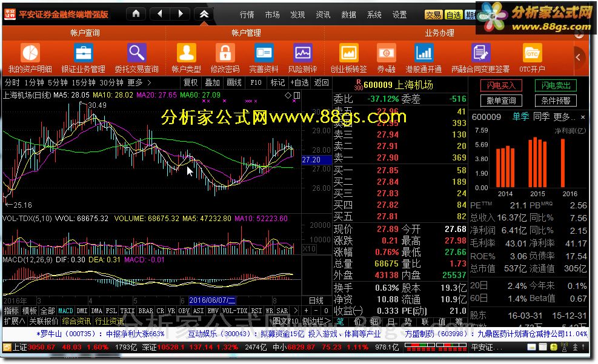The height and width of the screenshot is (364, 598).
Task: Close the earnings panel with the x
Action: pos(582,117)
